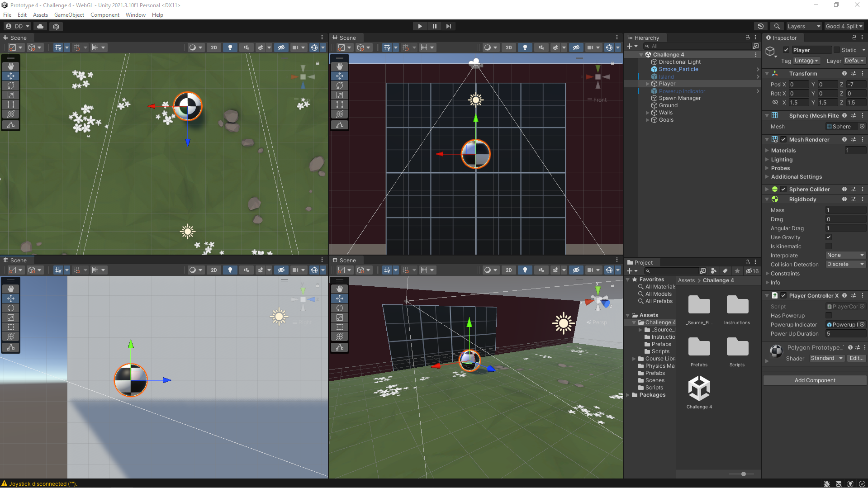Open the Collision Detection dropdown
Image resolution: width=868 pixels, height=488 pixels.
click(845, 265)
